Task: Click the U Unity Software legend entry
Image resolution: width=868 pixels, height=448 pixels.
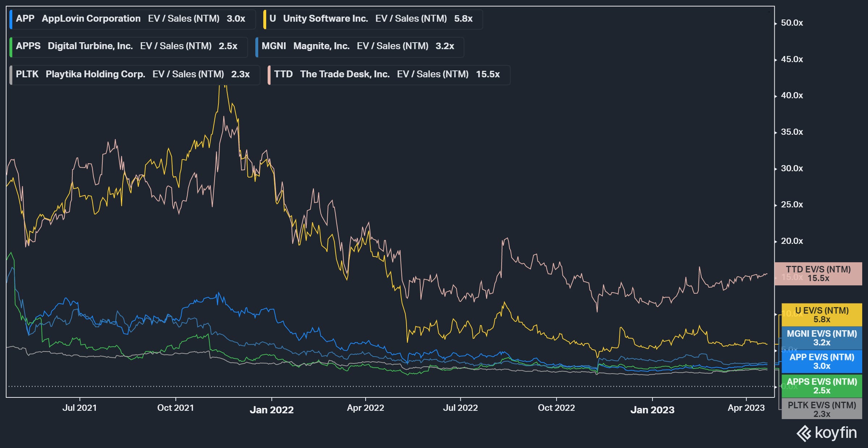Action: (373, 19)
